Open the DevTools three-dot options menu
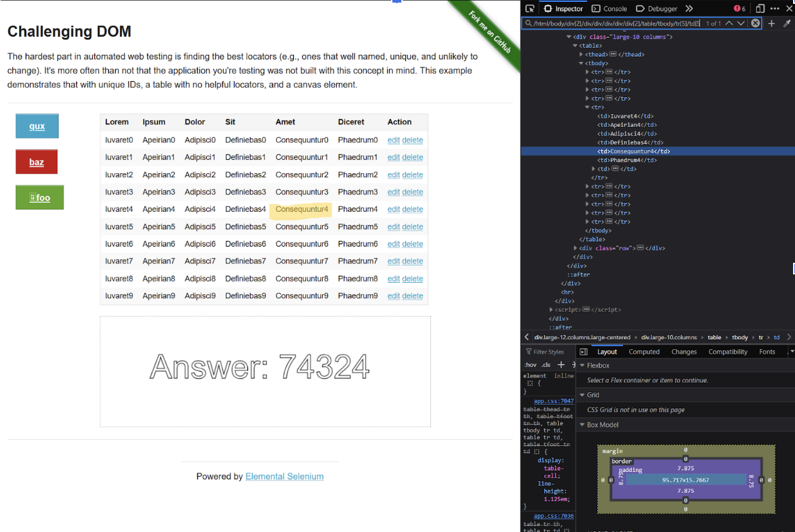Image resolution: width=795 pixels, height=532 pixels. [776, 8]
